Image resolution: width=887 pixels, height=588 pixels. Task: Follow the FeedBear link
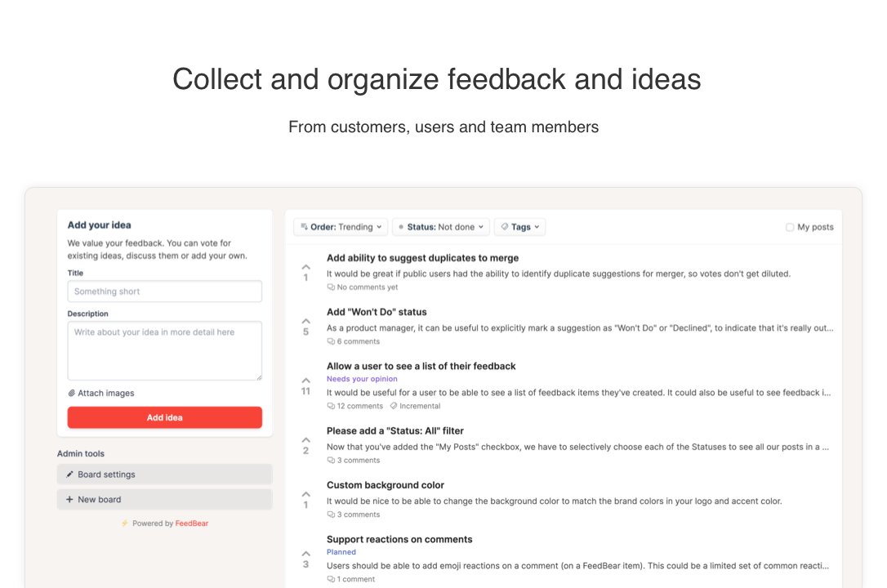(x=192, y=523)
